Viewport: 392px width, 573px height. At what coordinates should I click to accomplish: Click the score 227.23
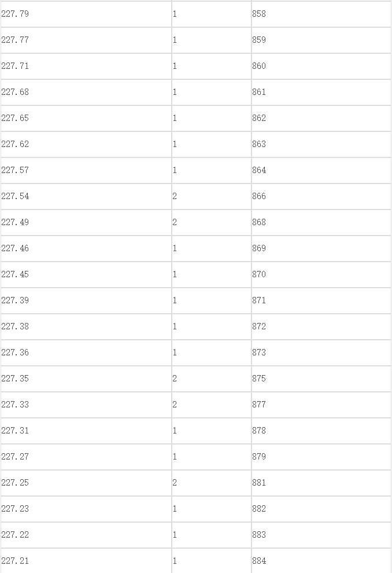[x=86, y=509]
